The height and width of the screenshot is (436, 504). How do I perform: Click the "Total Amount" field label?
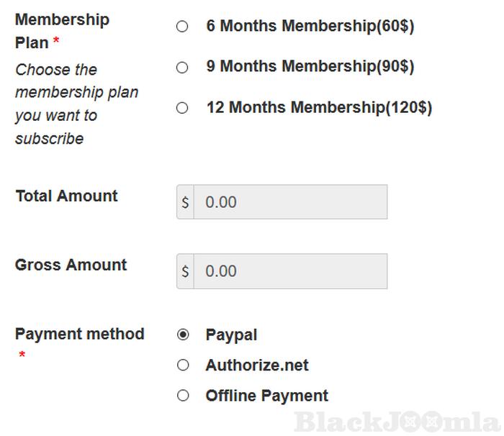pyautogui.click(x=66, y=196)
